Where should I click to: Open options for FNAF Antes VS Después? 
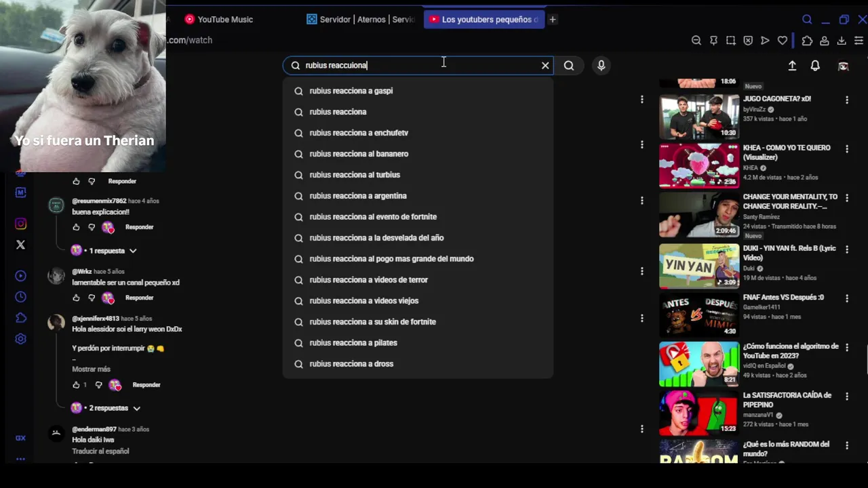(x=846, y=298)
